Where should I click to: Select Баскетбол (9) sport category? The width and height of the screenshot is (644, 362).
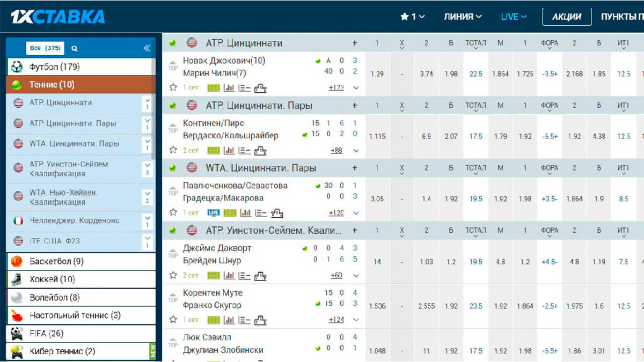80,262
